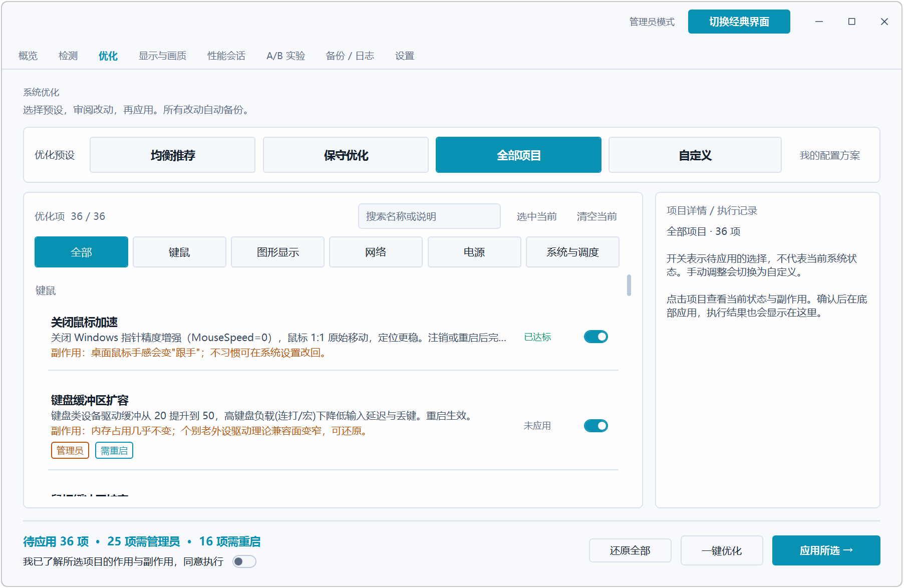Click the 已达标 status label
The image size is (904, 588).
537,337
